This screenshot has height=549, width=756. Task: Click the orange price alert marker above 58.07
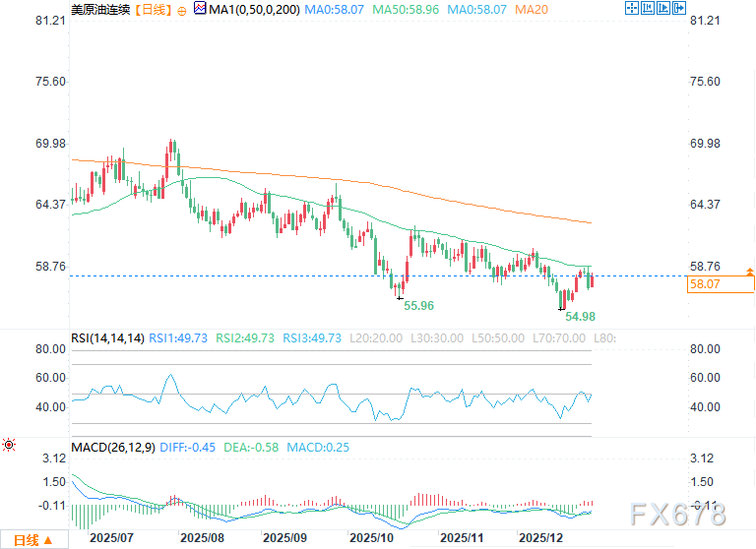(x=751, y=270)
